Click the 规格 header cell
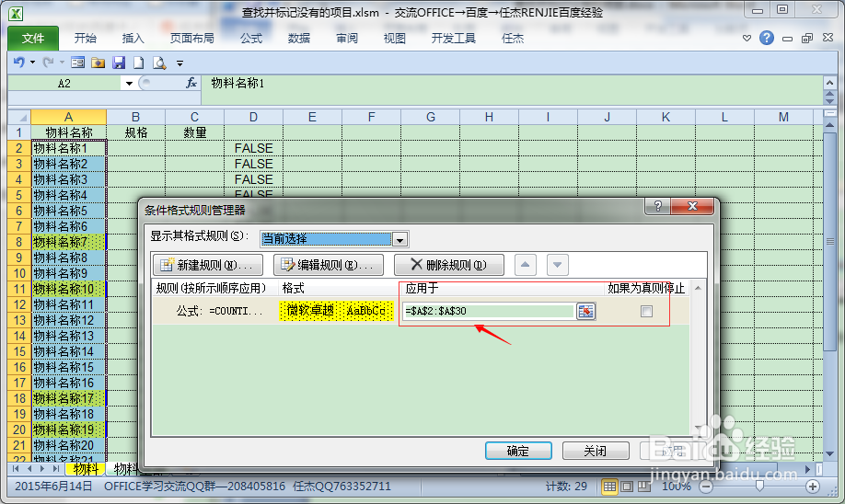Screen dimensions: 845x504 pyautogui.click(x=136, y=132)
